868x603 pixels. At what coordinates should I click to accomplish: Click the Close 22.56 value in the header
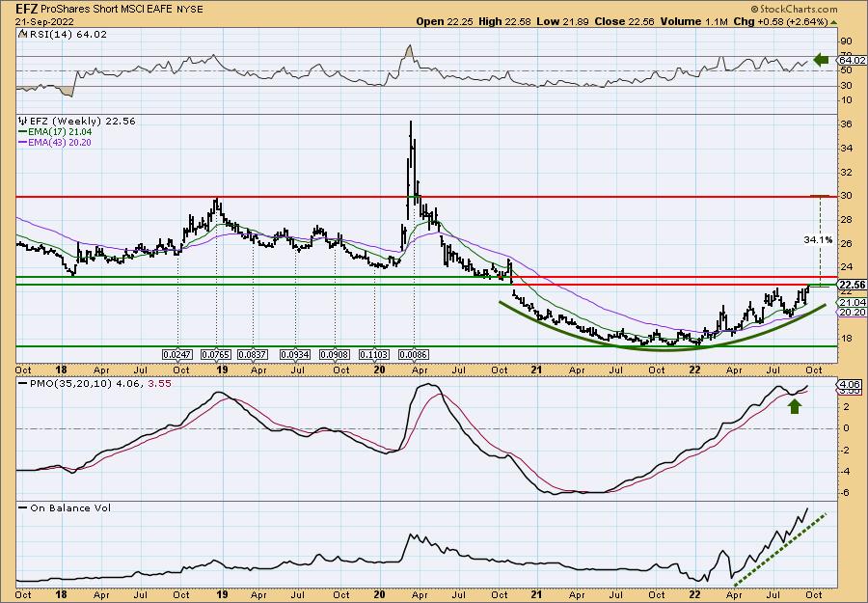pyautogui.click(x=624, y=21)
